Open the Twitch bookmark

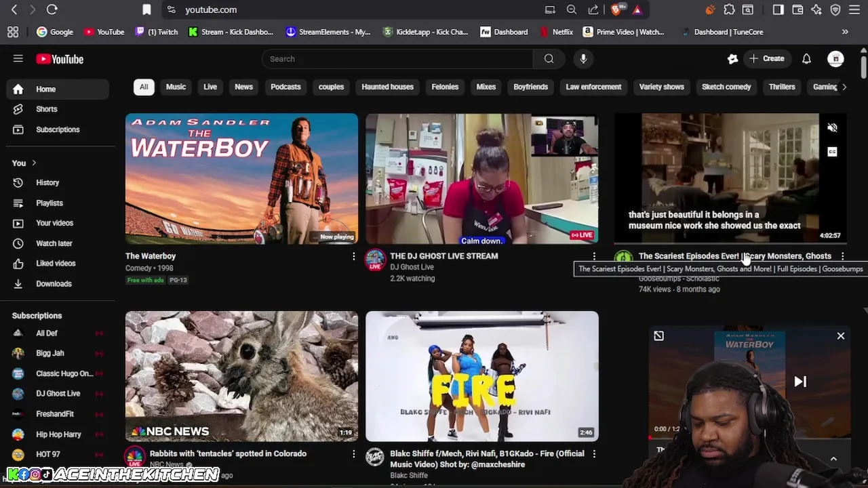point(157,32)
